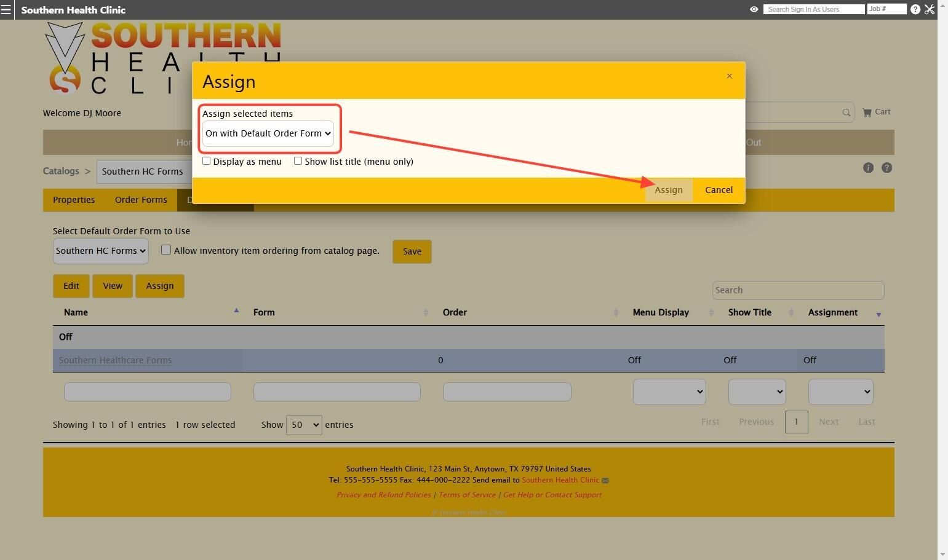Switch to the Order Forms tab
This screenshot has height=560, width=948.
coord(141,200)
